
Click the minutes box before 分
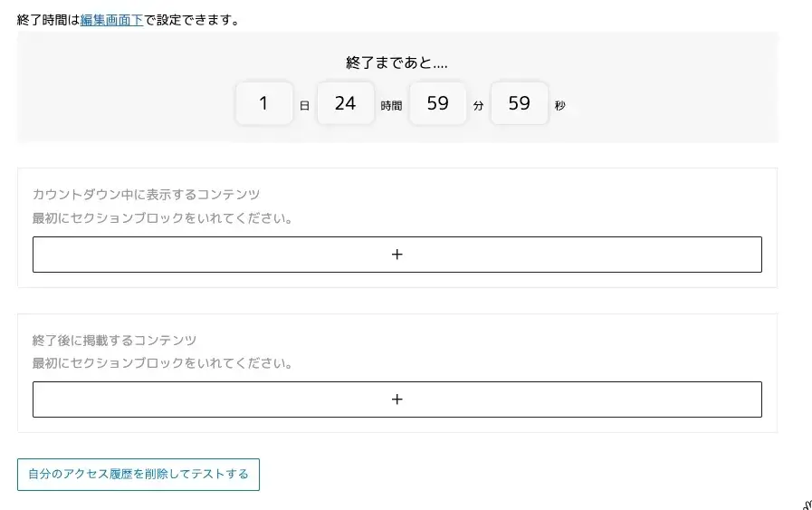[437, 103]
